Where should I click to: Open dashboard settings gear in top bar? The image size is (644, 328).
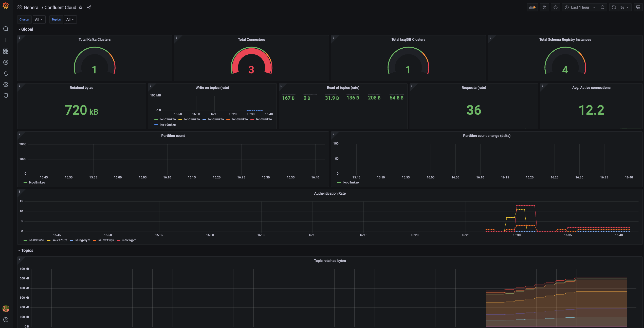[556, 7]
